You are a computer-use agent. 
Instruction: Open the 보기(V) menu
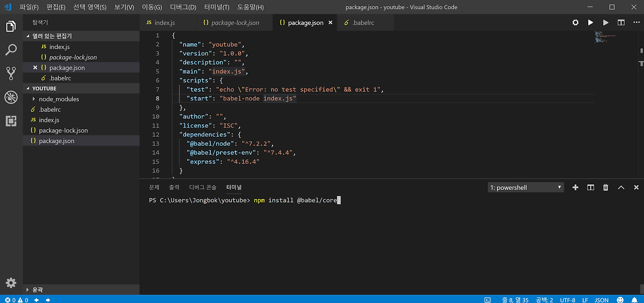click(124, 7)
